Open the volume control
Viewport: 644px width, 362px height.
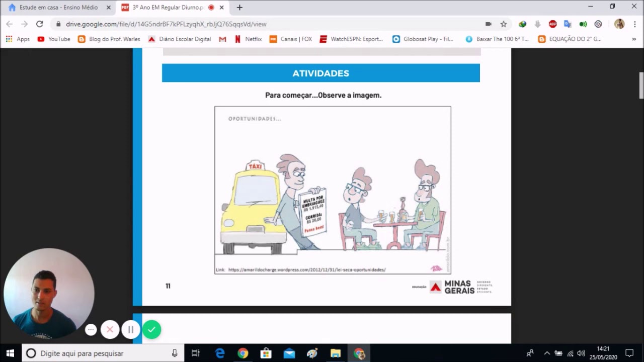(x=581, y=353)
